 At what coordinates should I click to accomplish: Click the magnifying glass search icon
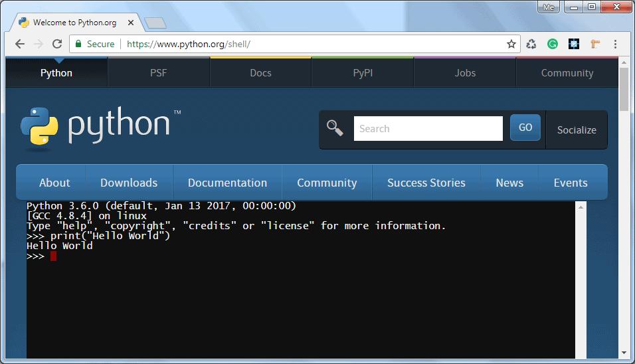tap(335, 128)
